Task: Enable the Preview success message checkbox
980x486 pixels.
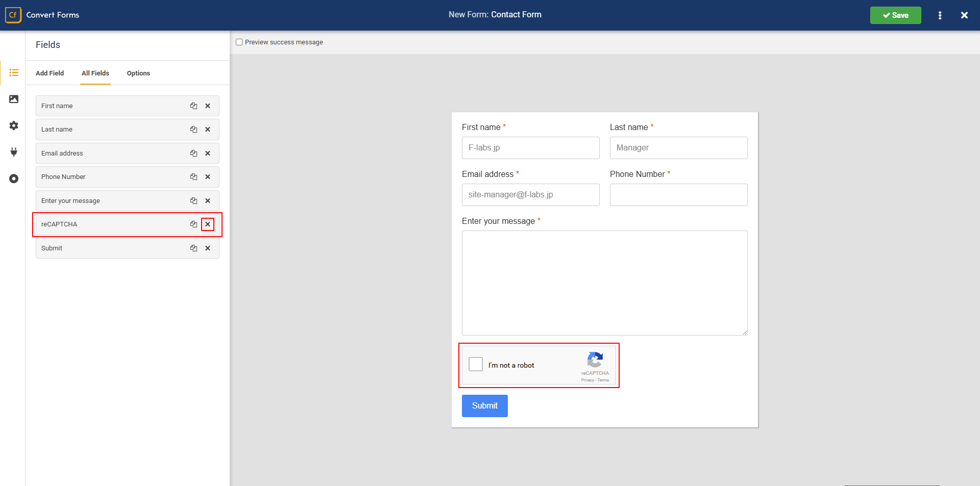Action: [239, 42]
